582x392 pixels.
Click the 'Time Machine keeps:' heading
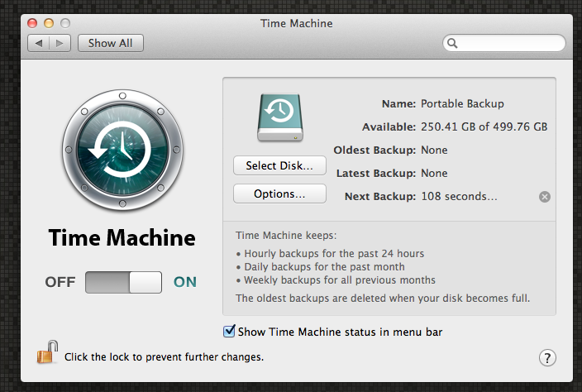(x=286, y=236)
